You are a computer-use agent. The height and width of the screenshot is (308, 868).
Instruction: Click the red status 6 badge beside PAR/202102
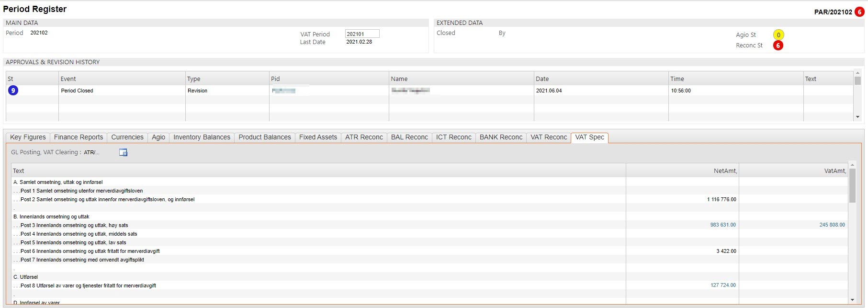(x=859, y=12)
